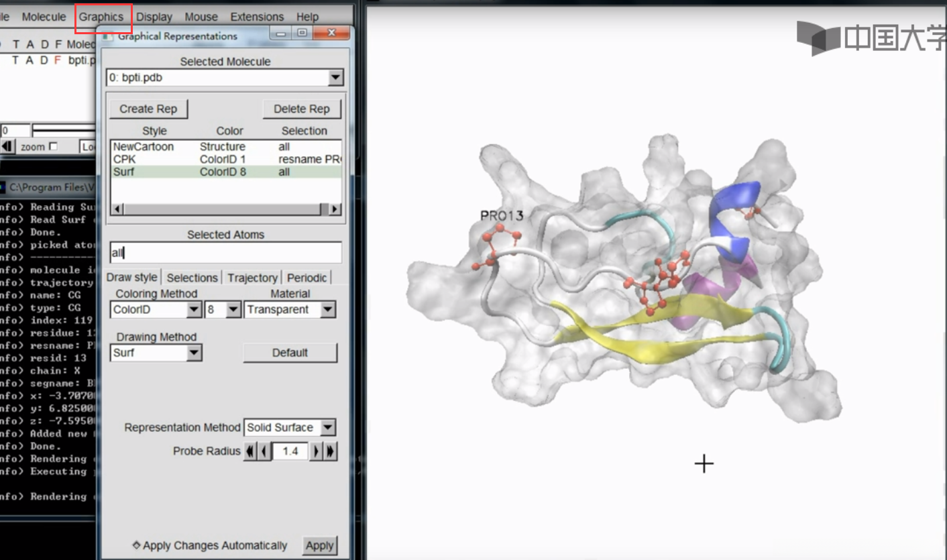The width and height of the screenshot is (947, 560).
Task: Open the Material dropdown showing Transparent
Action: (328, 310)
